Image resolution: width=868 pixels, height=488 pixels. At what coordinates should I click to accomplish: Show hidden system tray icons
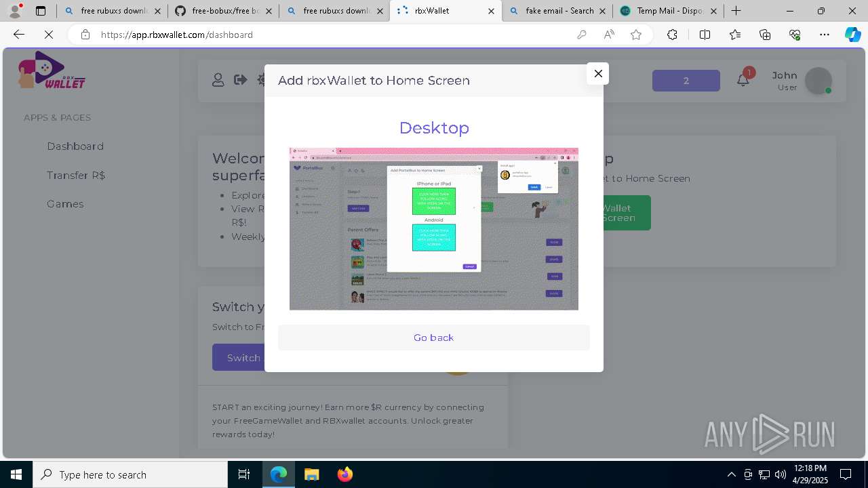point(731,474)
